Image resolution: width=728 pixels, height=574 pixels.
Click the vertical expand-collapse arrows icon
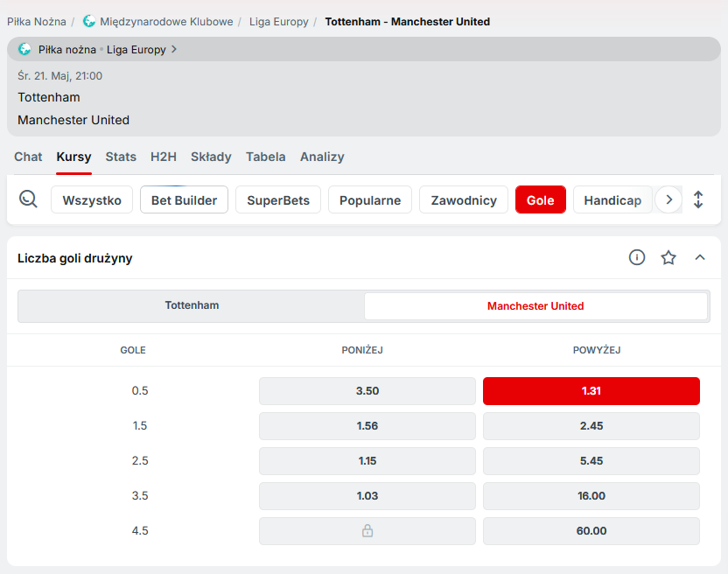[x=698, y=199]
